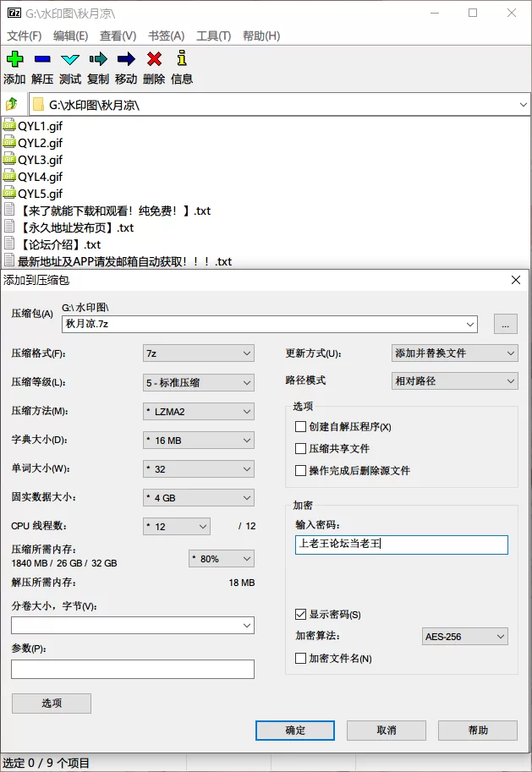Open the 更新方式 dropdown
Image resolution: width=532 pixels, height=772 pixels.
455,353
